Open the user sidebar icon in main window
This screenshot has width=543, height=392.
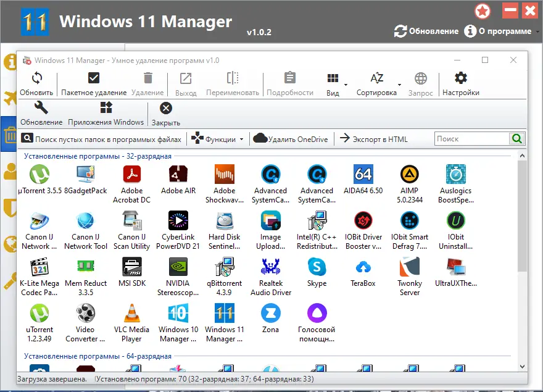10,171
